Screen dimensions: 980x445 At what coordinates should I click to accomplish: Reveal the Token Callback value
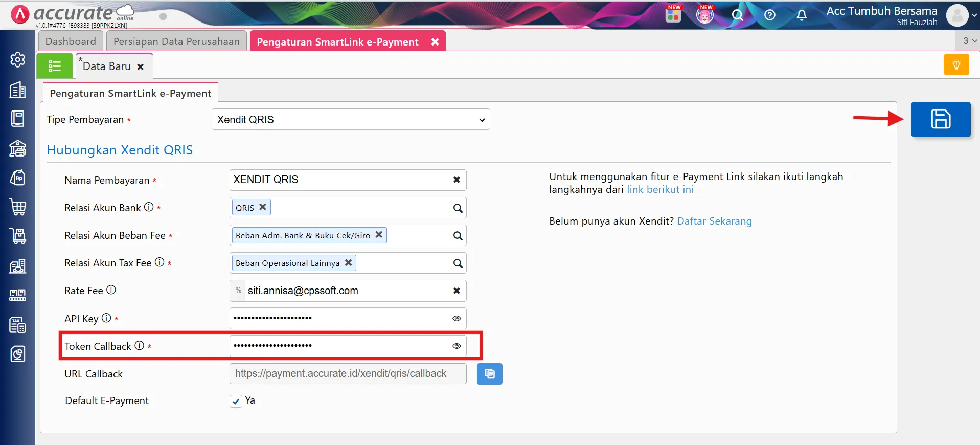(x=457, y=346)
